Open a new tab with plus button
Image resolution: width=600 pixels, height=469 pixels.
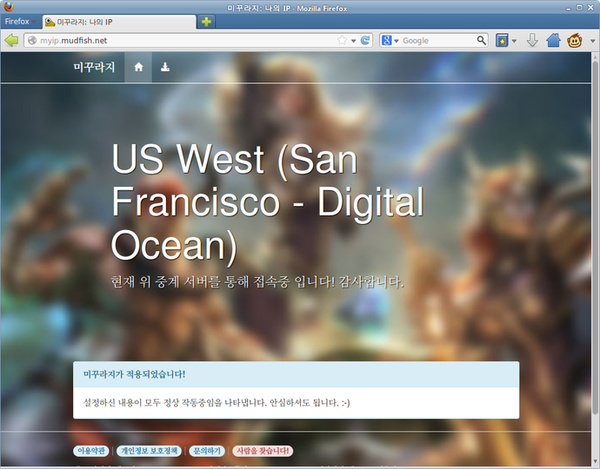click(206, 22)
